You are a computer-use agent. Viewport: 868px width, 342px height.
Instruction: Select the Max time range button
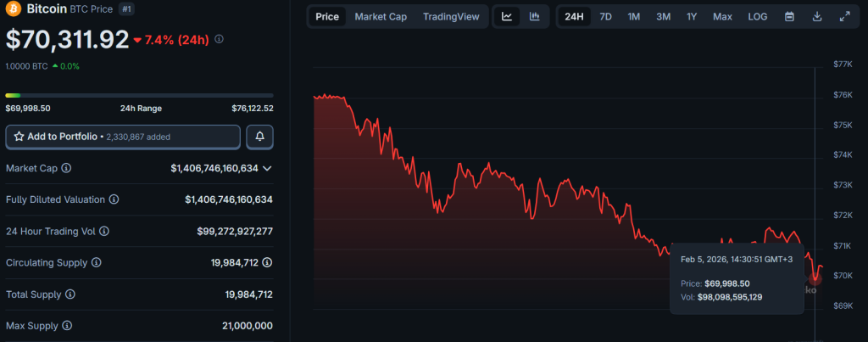pyautogui.click(x=722, y=17)
